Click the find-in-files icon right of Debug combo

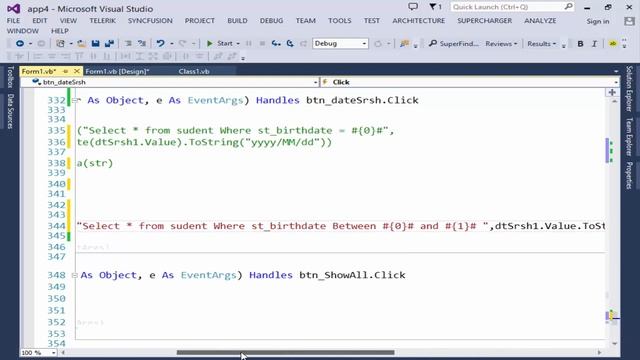pos(404,43)
